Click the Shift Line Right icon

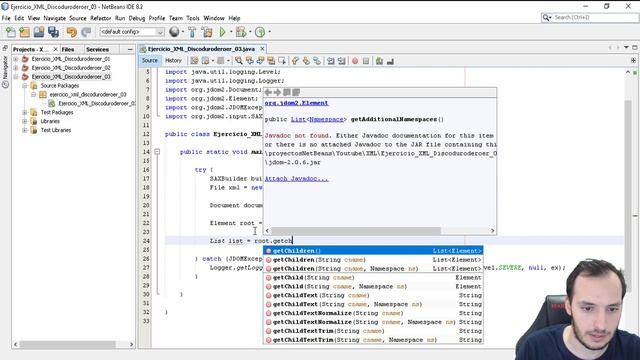click(x=341, y=61)
